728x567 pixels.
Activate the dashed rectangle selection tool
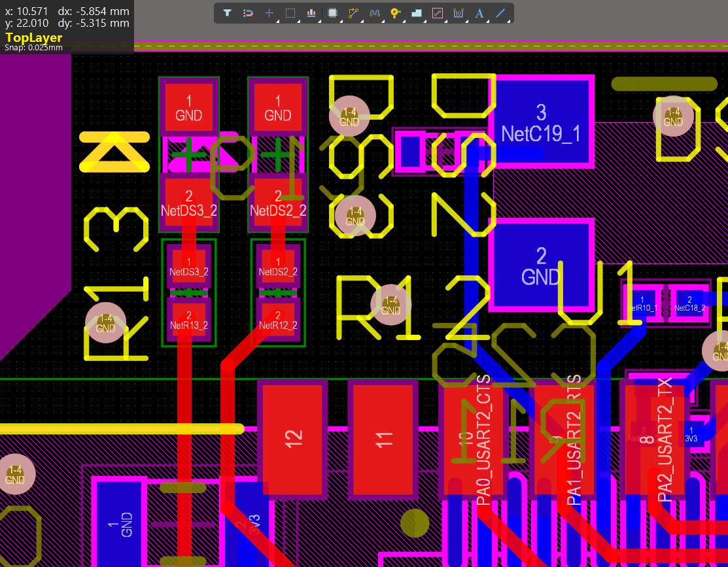[290, 13]
